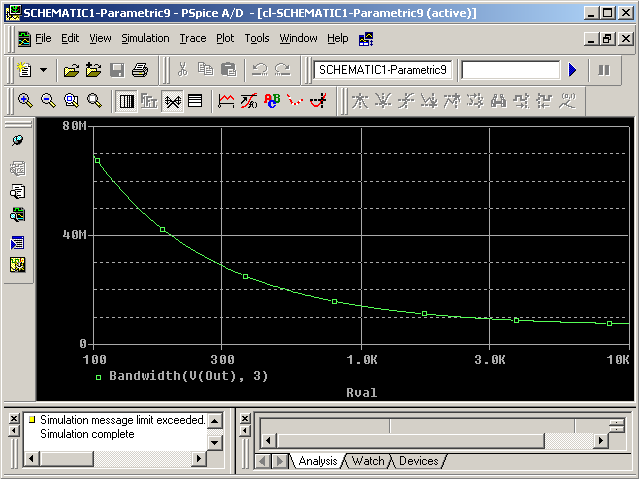This screenshot has height=479, width=639.
Task: Click the Rval x-axis label
Action: tap(361, 393)
